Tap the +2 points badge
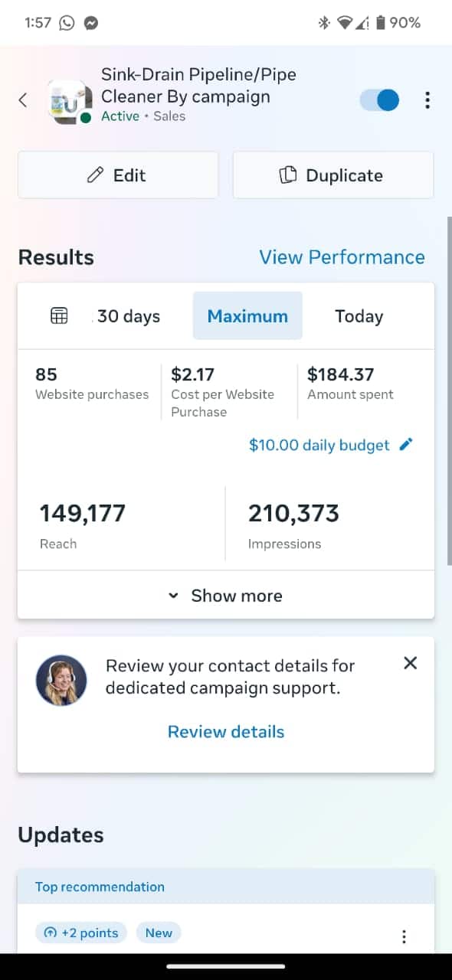Image resolution: width=452 pixels, height=980 pixels. [x=81, y=933]
